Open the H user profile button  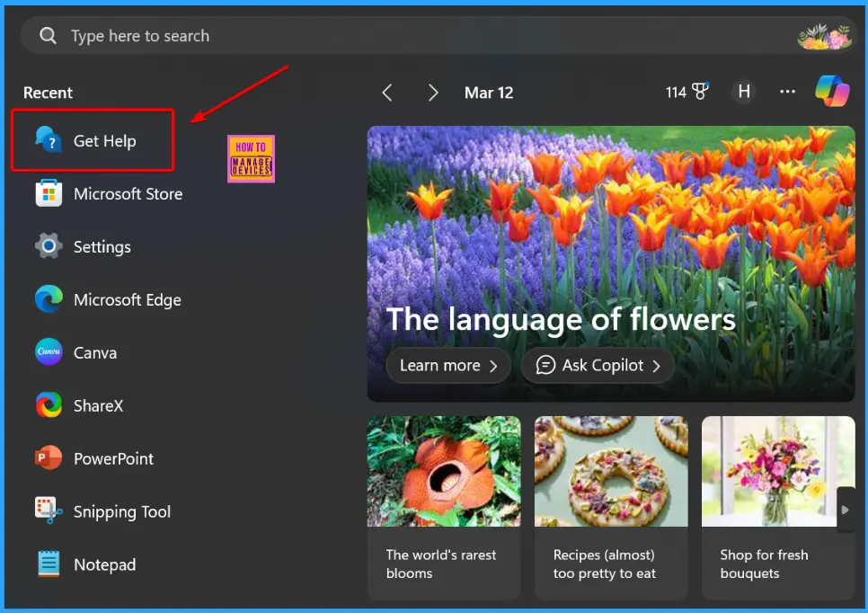point(743,92)
